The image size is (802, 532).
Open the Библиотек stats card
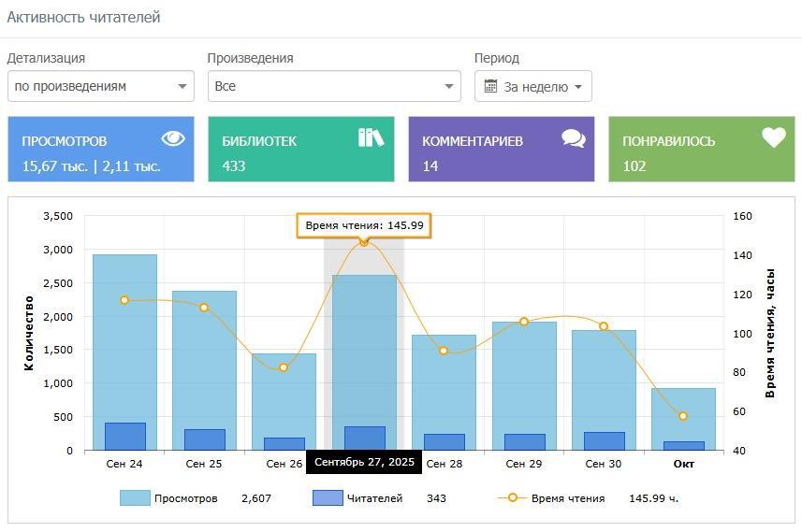(x=300, y=150)
